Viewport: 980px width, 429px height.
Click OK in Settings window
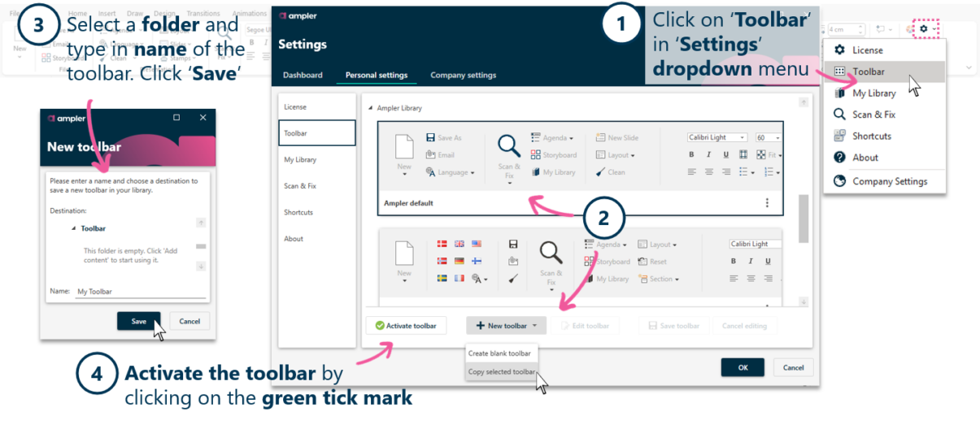[x=743, y=367]
